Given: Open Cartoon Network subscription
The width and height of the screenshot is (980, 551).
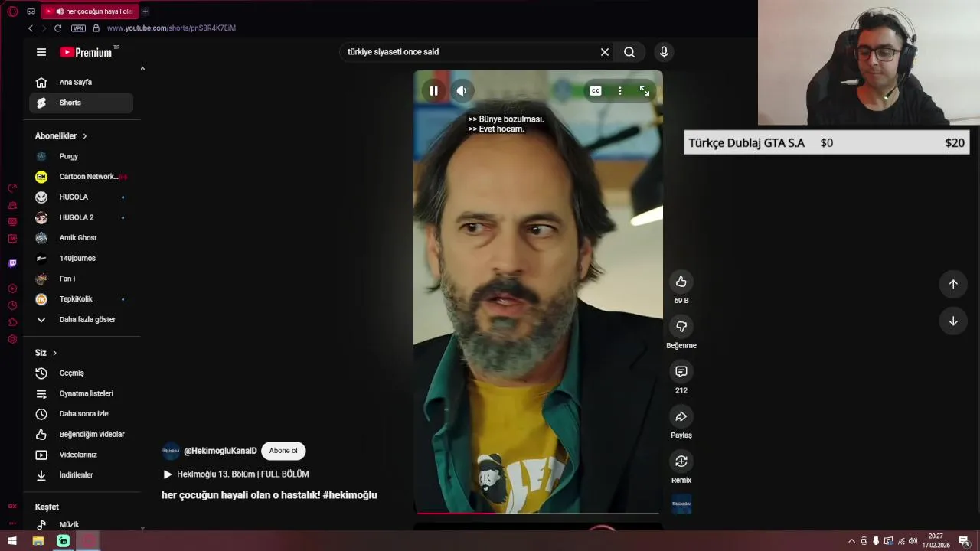Looking at the screenshot, I should pyautogui.click(x=81, y=177).
